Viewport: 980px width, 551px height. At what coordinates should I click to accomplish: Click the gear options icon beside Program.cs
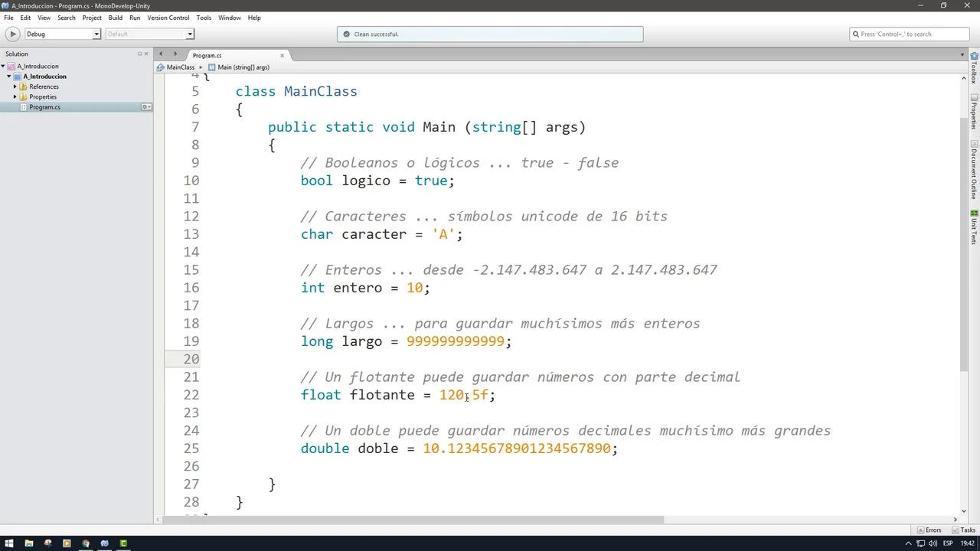[x=145, y=107]
